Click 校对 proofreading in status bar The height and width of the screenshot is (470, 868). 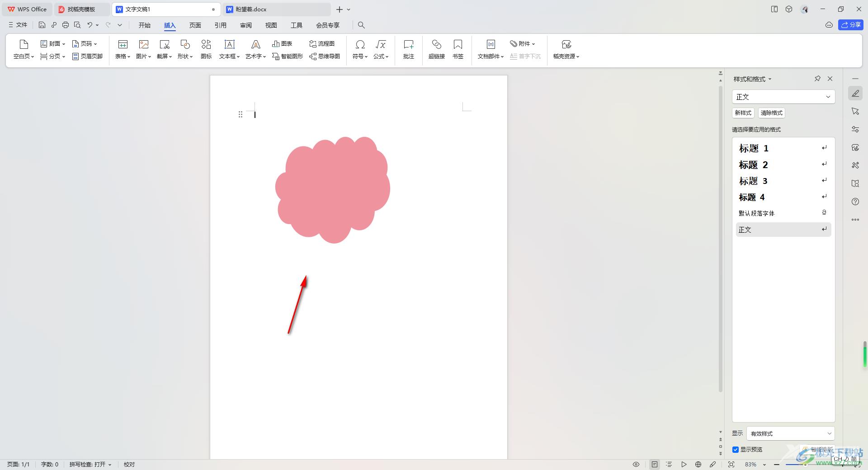click(129, 465)
